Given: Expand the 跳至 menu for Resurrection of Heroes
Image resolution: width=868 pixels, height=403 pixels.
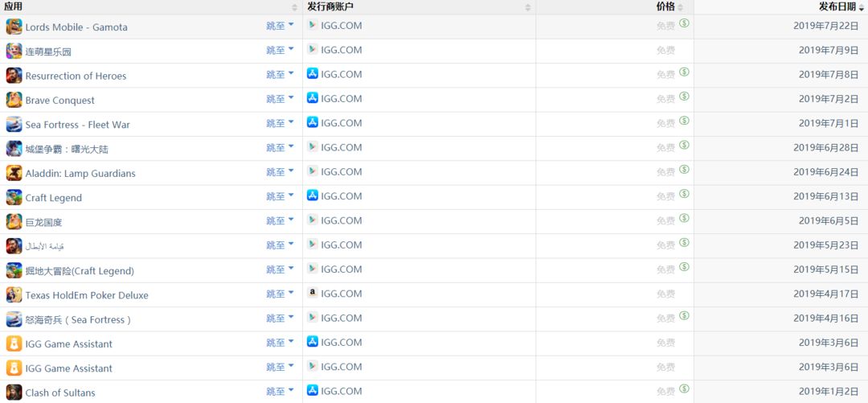Looking at the screenshot, I should pos(280,75).
